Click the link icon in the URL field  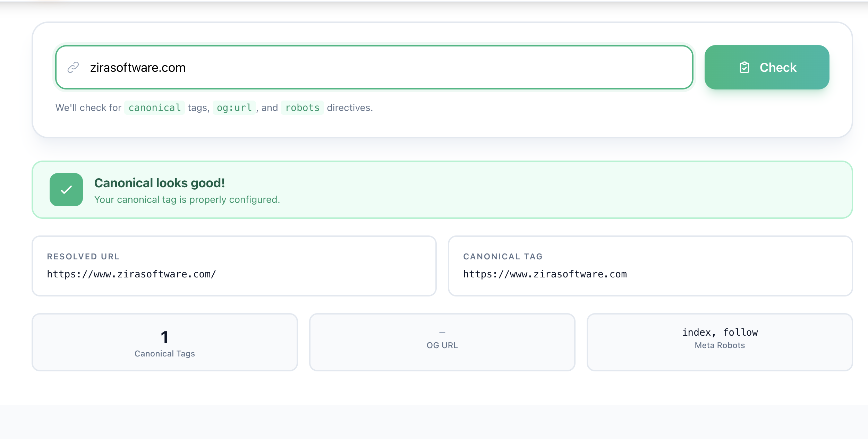point(73,67)
